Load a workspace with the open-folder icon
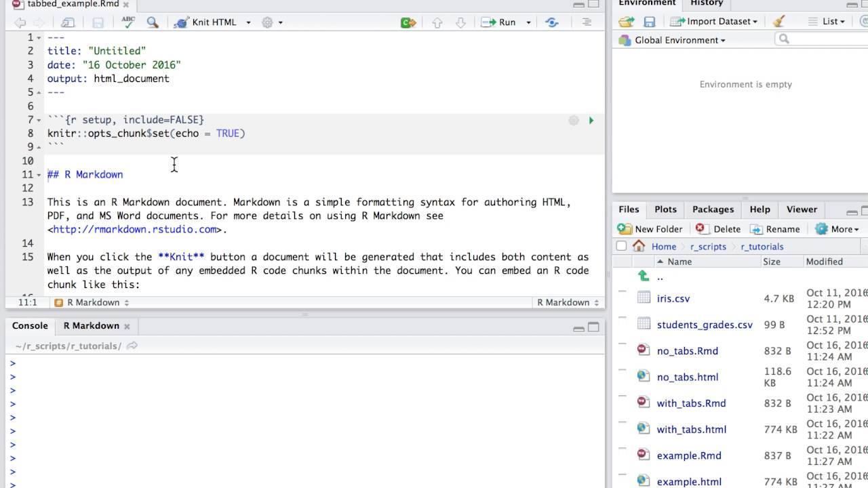This screenshot has height=488, width=868. point(626,22)
